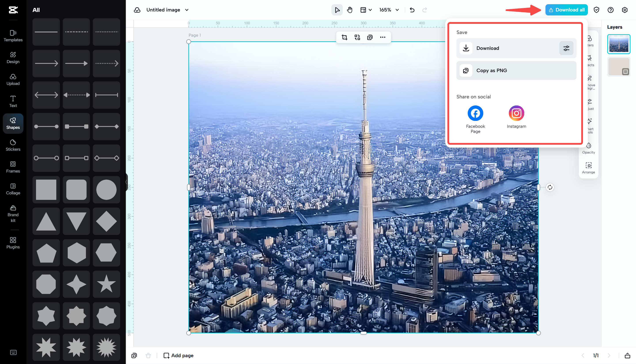Open the Templates panel
The image size is (636, 364).
pos(13,36)
